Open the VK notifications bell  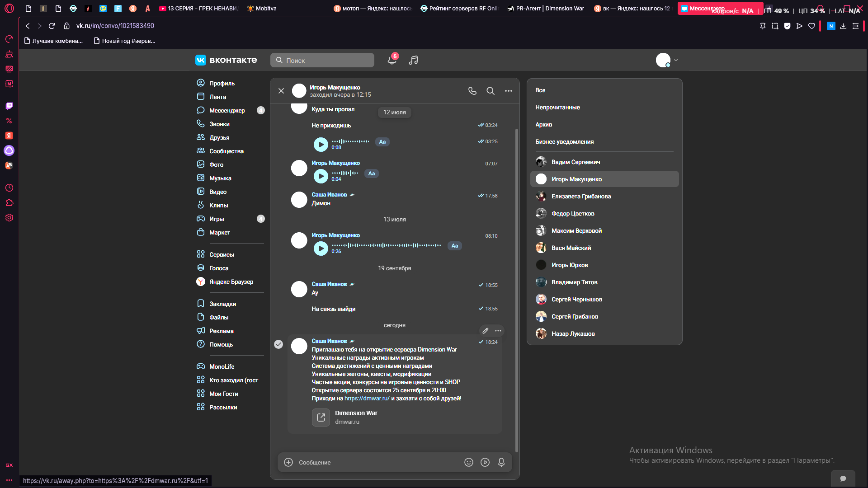[x=392, y=60]
